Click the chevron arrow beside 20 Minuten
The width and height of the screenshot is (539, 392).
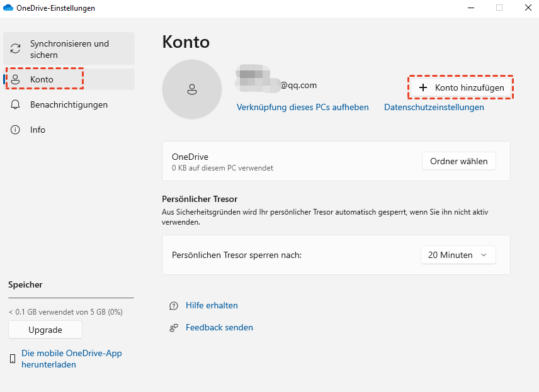point(484,255)
